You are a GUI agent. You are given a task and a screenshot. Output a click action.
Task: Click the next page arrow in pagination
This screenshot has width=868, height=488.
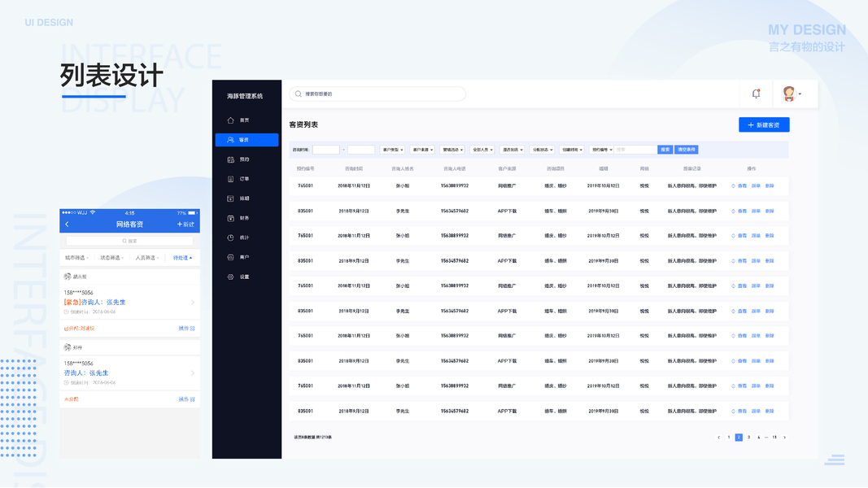tap(784, 437)
